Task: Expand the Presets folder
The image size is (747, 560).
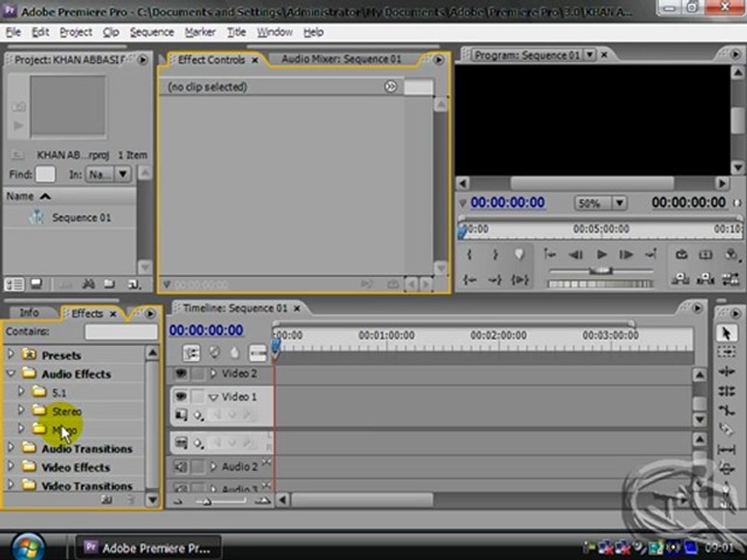Action: 11,355
